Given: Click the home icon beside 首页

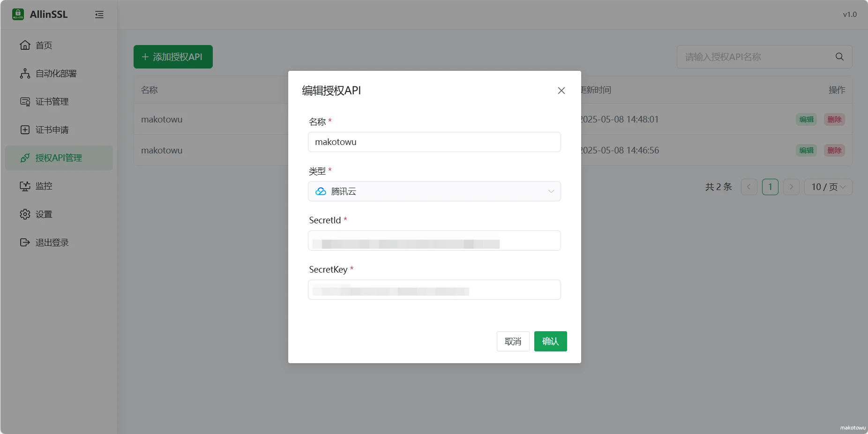Looking at the screenshot, I should [25, 45].
